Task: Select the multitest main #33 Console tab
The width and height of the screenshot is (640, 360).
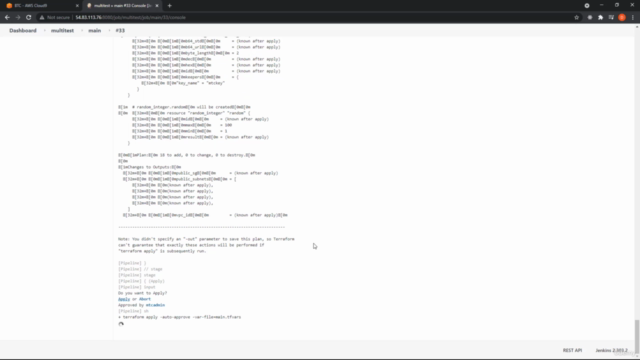Action: point(122,6)
